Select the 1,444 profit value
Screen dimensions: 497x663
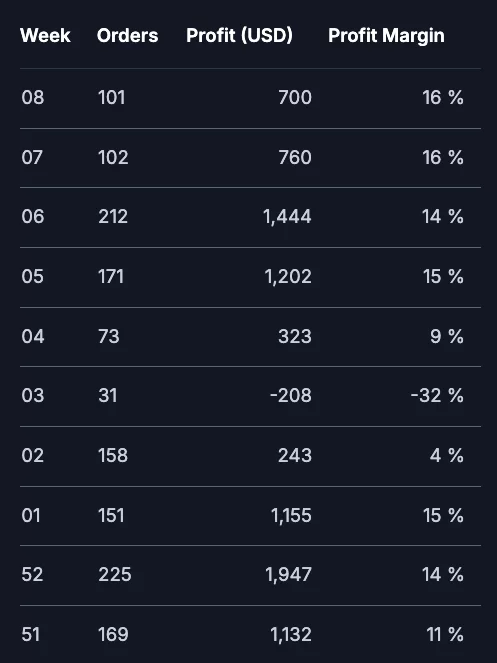click(287, 217)
